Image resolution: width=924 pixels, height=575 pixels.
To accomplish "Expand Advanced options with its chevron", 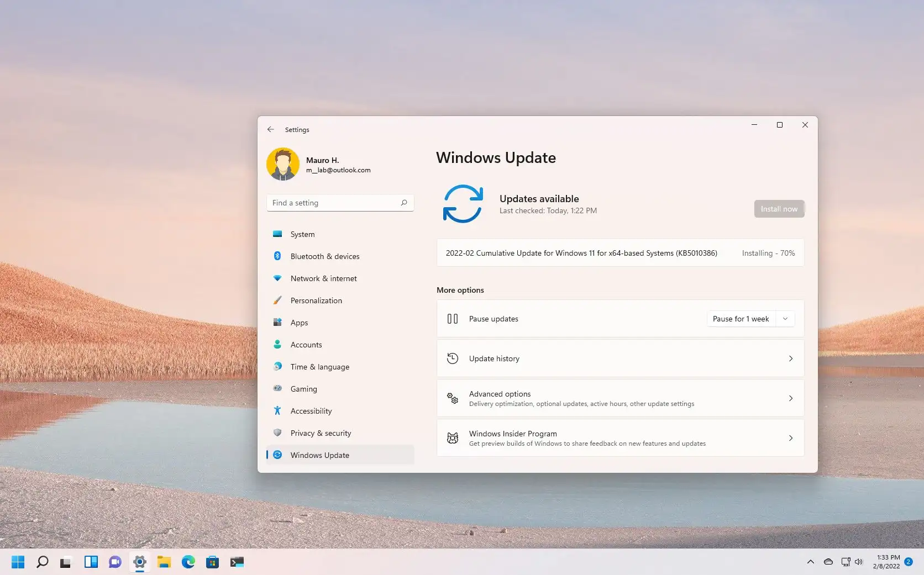I will (x=791, y=398).
